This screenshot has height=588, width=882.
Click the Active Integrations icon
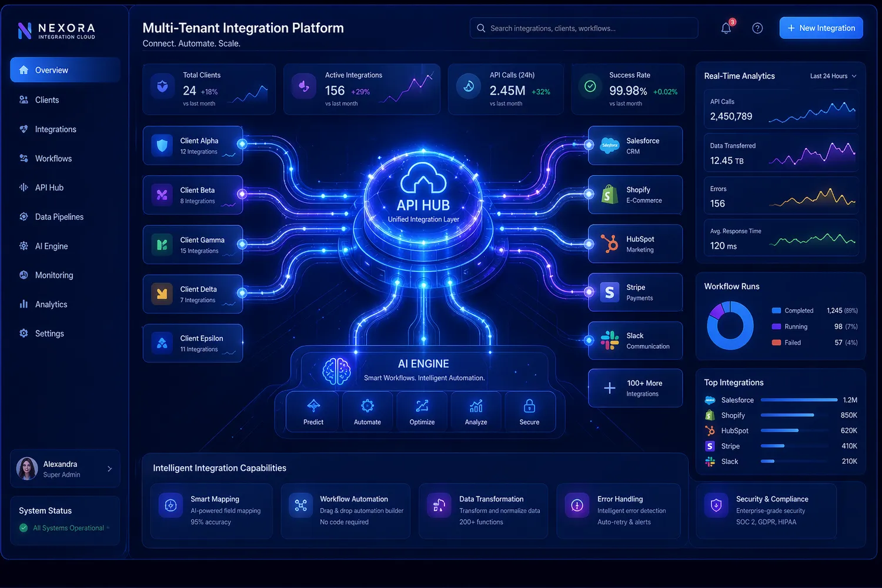pos(304,86)
